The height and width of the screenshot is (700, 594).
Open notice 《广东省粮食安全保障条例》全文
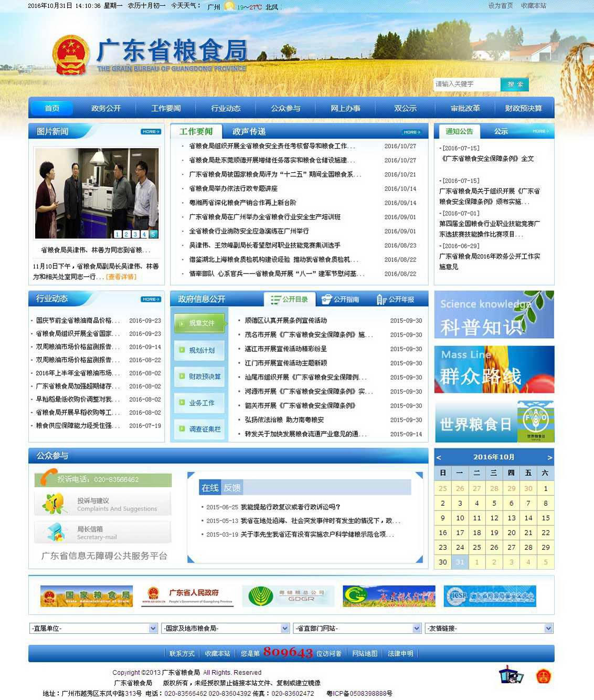click(487, 159)
